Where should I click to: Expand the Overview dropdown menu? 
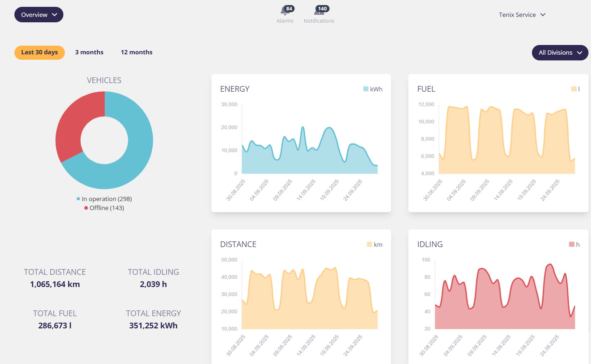pyautogui.click(x=39, y=15)
